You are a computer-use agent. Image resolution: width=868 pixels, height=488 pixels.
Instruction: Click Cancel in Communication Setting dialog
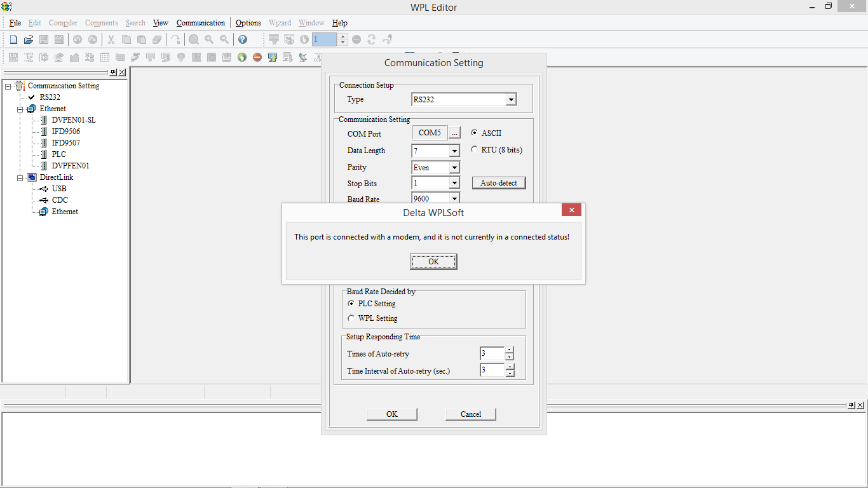(471, 414)
